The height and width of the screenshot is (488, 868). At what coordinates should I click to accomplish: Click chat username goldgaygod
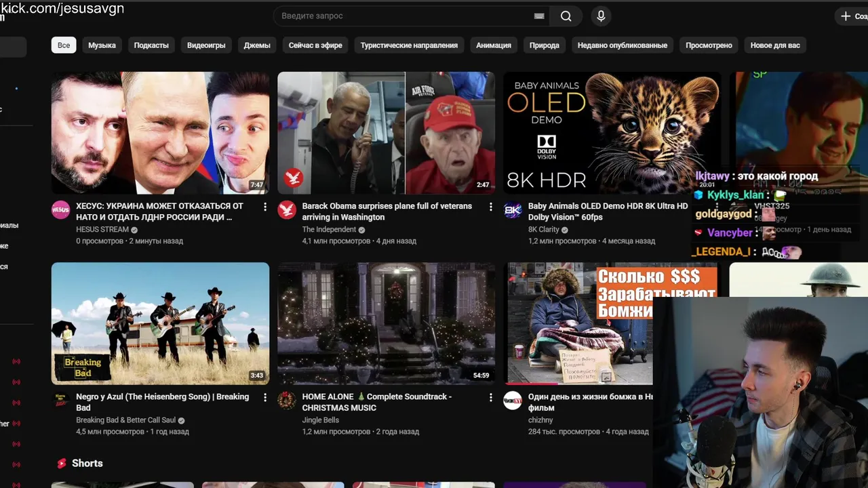coord(723,214)
